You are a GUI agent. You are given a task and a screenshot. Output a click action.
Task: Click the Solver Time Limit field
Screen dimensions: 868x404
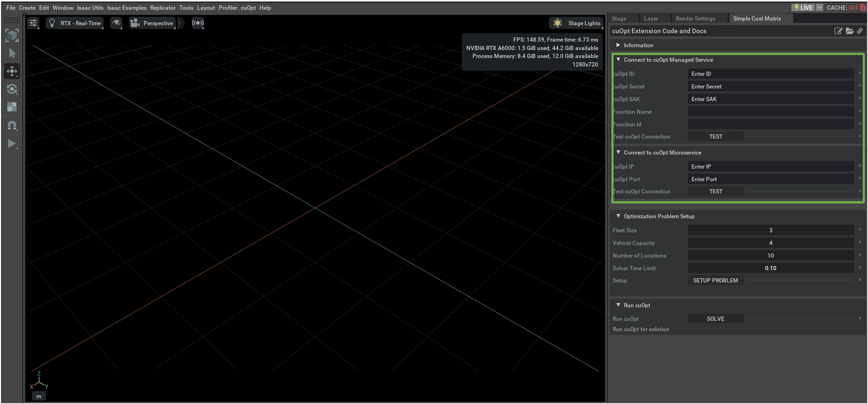(771, 268)
